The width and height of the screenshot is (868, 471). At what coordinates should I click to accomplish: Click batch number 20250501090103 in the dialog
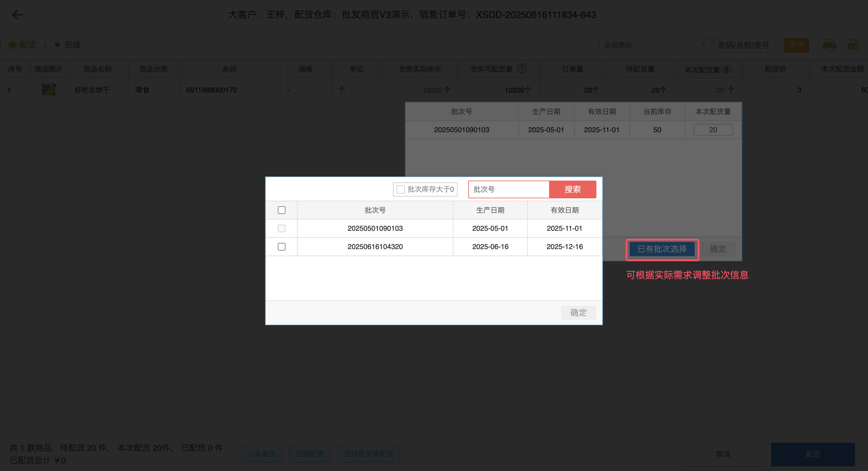coord(375,228)
